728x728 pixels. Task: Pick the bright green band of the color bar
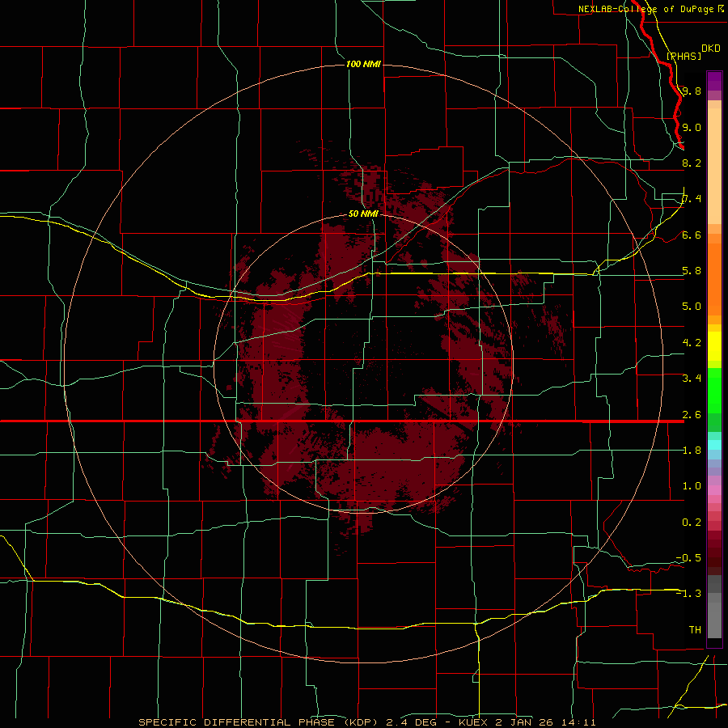(x=714, y=391)
